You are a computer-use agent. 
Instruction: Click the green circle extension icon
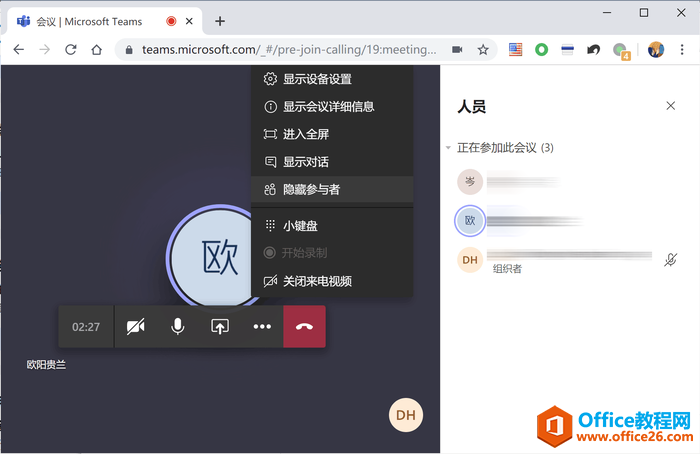(x=542, y=50)
